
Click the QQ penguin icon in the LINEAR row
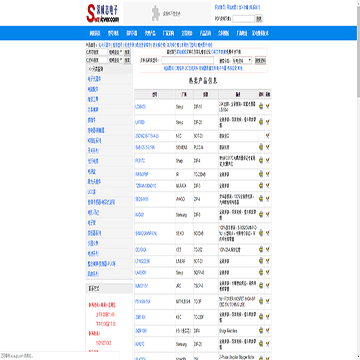click(261, 261)
